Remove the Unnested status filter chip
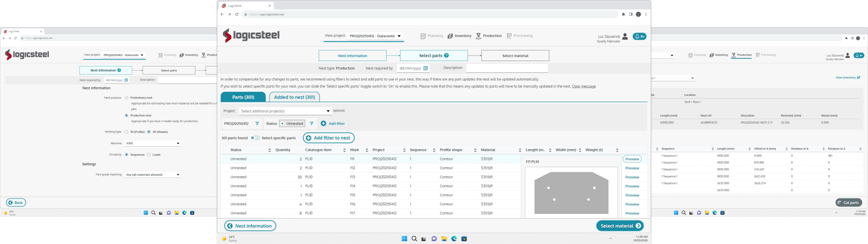This screenshot has width=868, height=244. click(283, 123)
